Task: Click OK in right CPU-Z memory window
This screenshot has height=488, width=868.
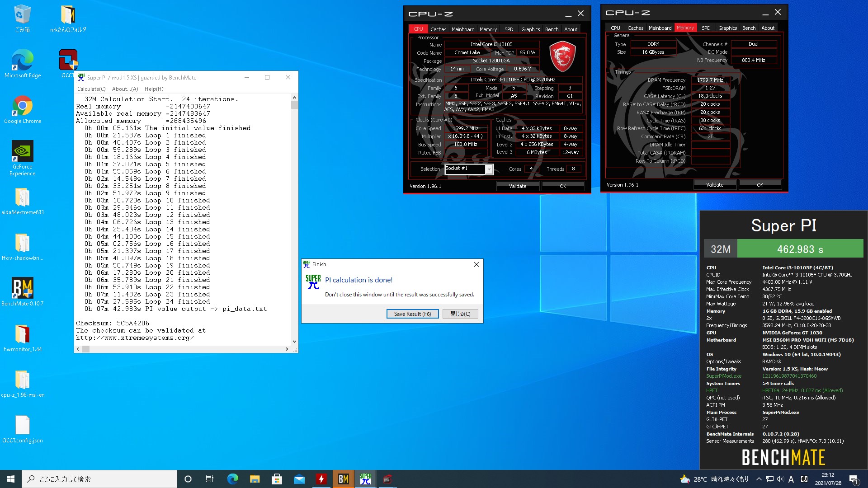Action: 760,184
